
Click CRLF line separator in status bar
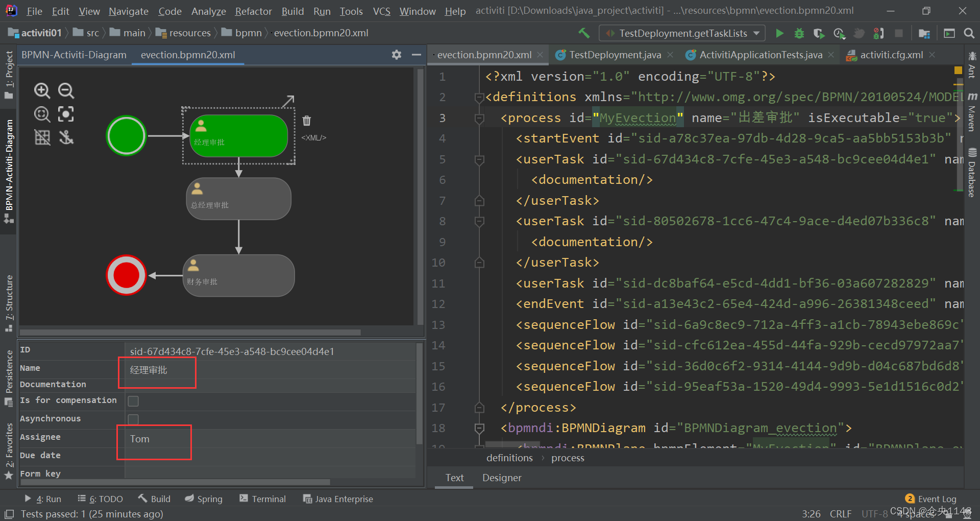click(840, 514)
